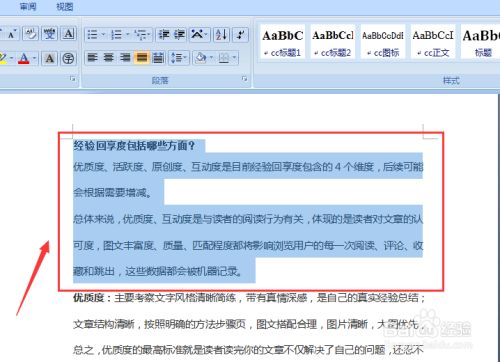The image size is (500, 362).
Task: Click the line 会根据需要增减。
Action: point(113,192)
